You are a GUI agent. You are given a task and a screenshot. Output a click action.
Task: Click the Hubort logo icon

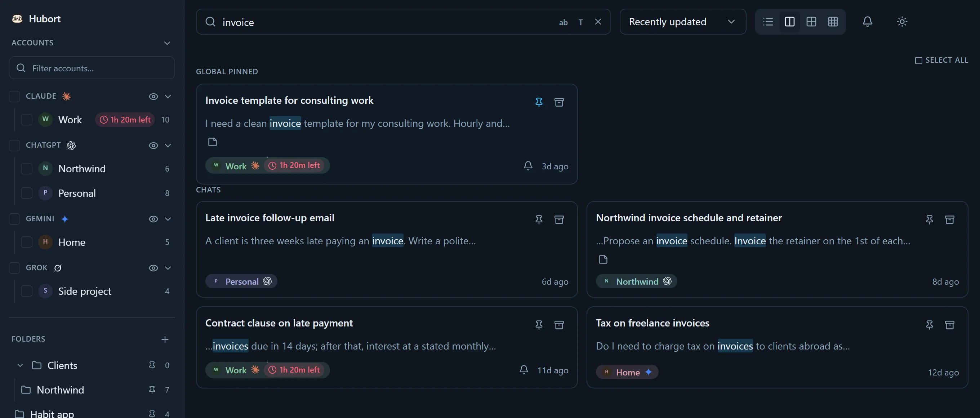[x=17, y=19]
